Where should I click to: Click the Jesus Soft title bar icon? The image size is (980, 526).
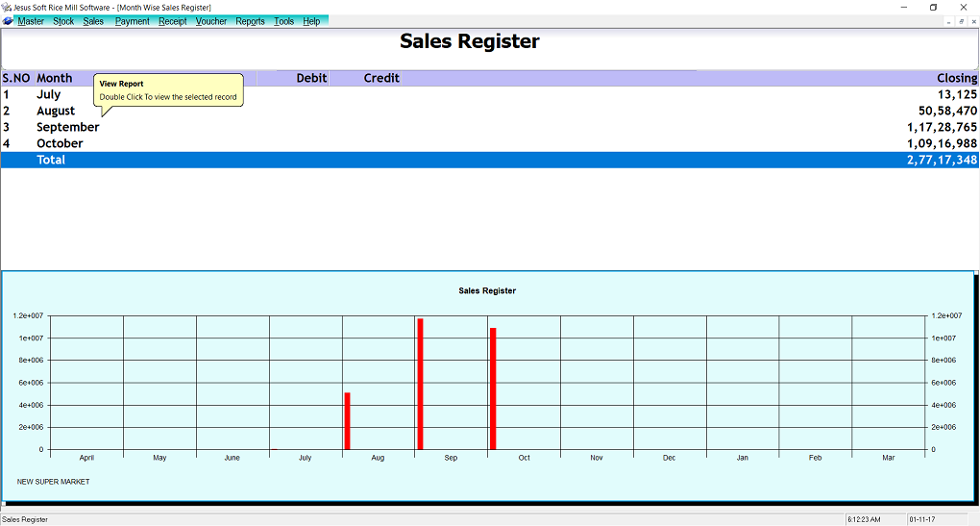point(7,7)
